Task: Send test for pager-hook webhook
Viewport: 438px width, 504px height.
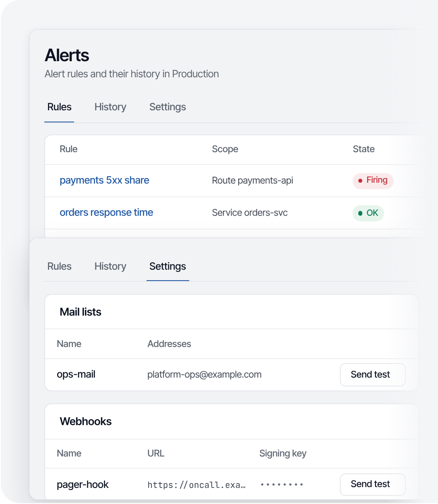Action: coord(372,484)
